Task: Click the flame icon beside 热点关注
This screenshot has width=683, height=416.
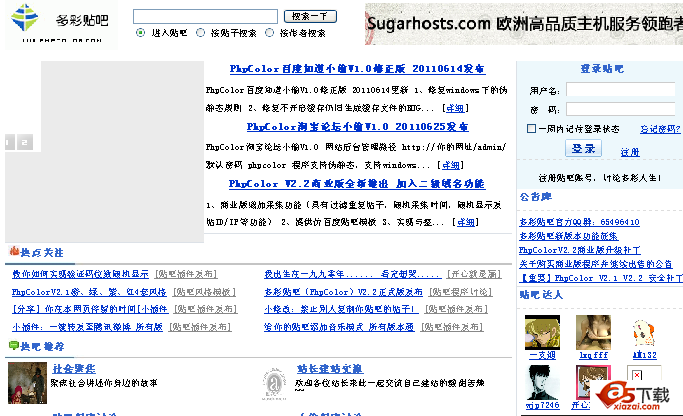Action: 14,251
